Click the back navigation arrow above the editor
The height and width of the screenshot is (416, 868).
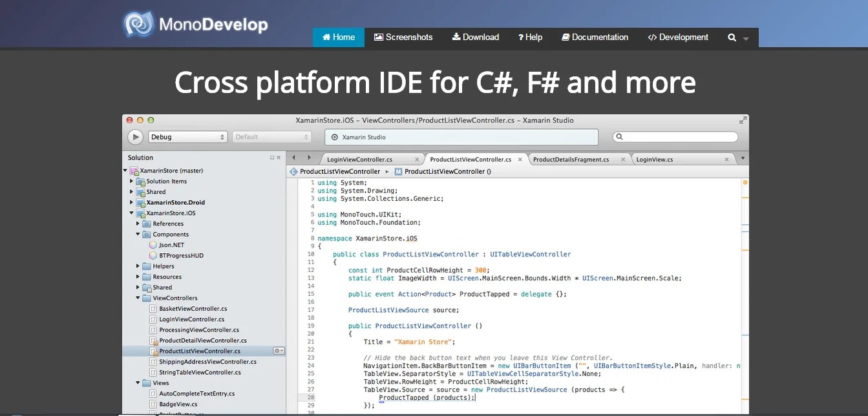pos(294,158)
